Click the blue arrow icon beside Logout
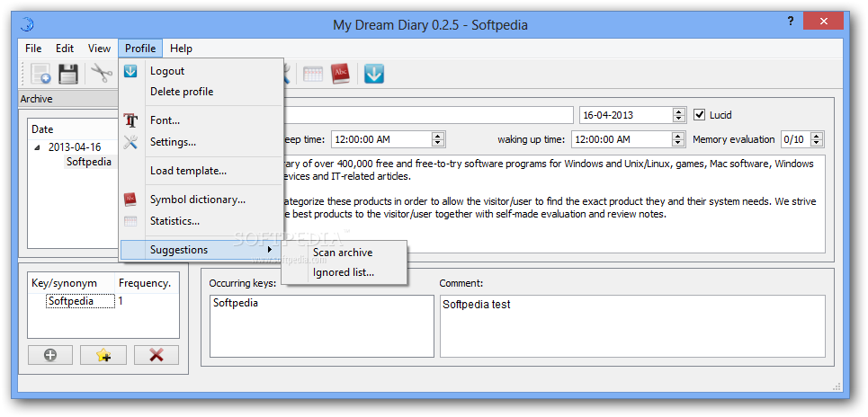Screen dimensions: 868x417 pos(130,71)
